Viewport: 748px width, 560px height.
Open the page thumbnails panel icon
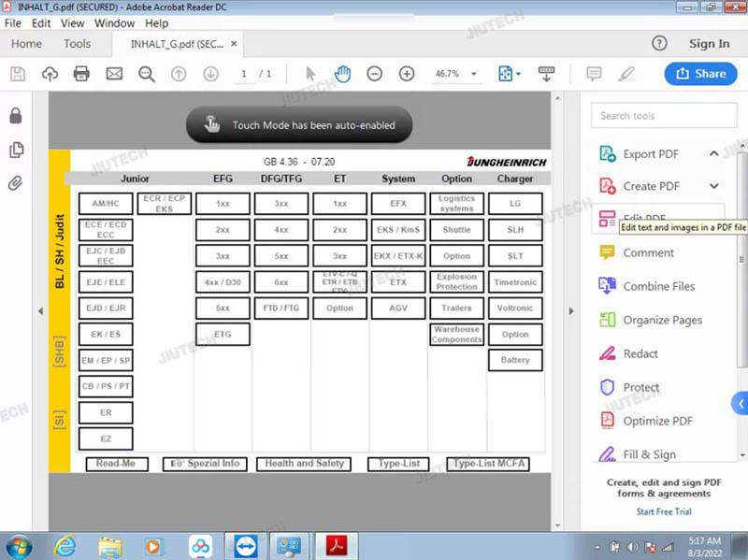pyautogui.click(x=15, y=150)
